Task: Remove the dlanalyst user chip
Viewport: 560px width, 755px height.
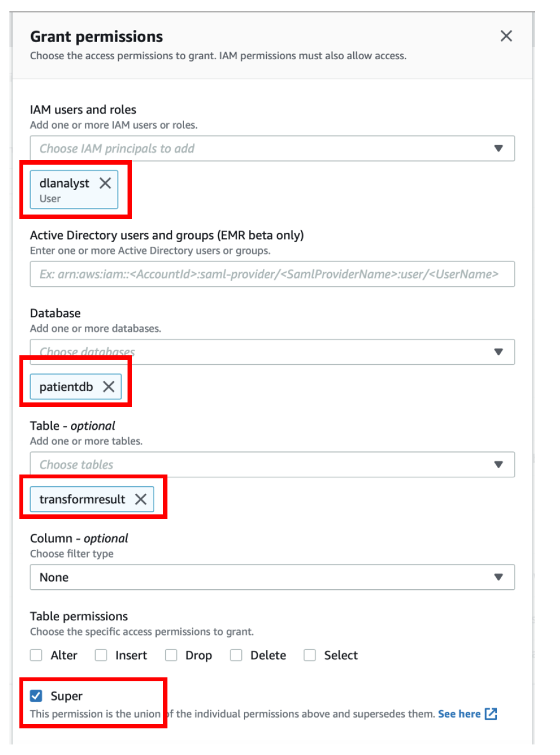Action: tap(105, 183)
